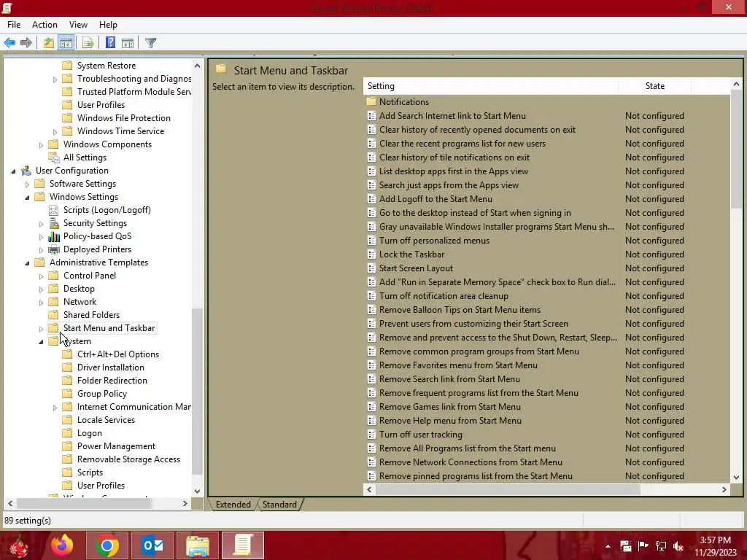Image resolution: width=747 pixels, height=560 pixels.
Task: Click the Deployed Printers printer icon
Action: [54, 249]
